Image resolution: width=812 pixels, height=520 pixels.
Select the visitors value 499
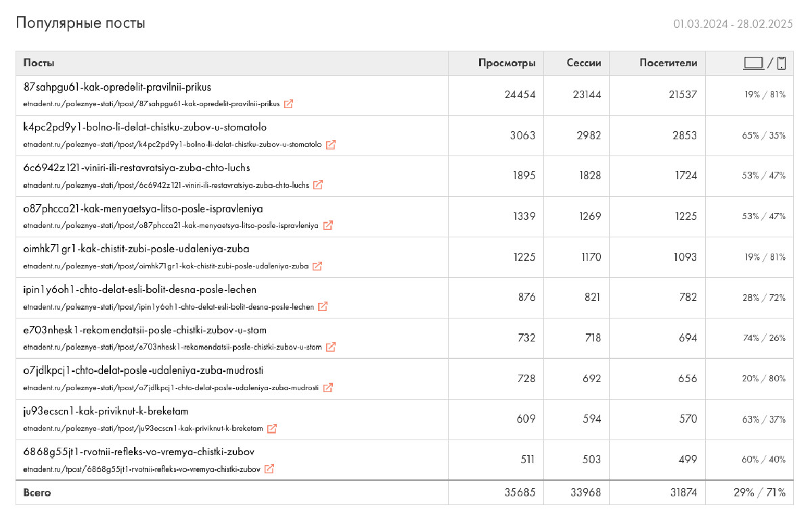coord(687,460)
